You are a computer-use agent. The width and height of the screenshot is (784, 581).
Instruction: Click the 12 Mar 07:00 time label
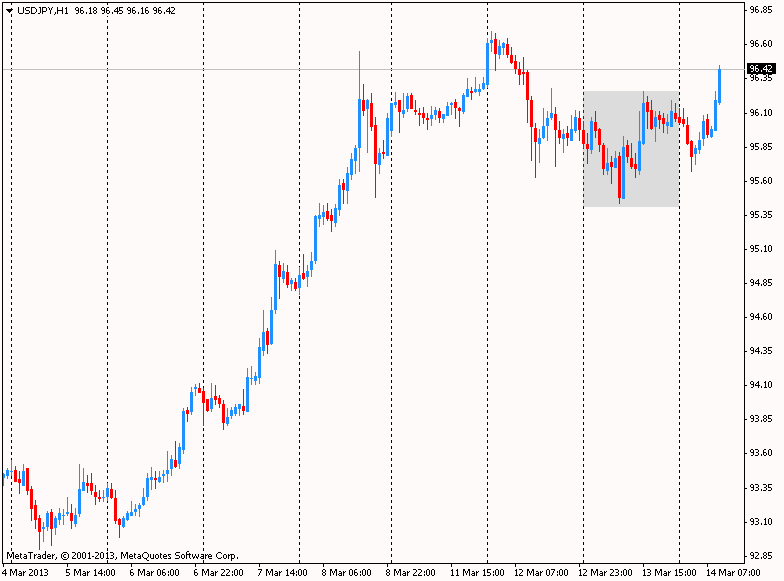541,572
